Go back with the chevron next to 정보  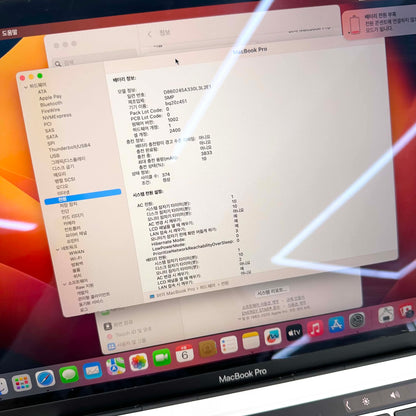(150, 34)
